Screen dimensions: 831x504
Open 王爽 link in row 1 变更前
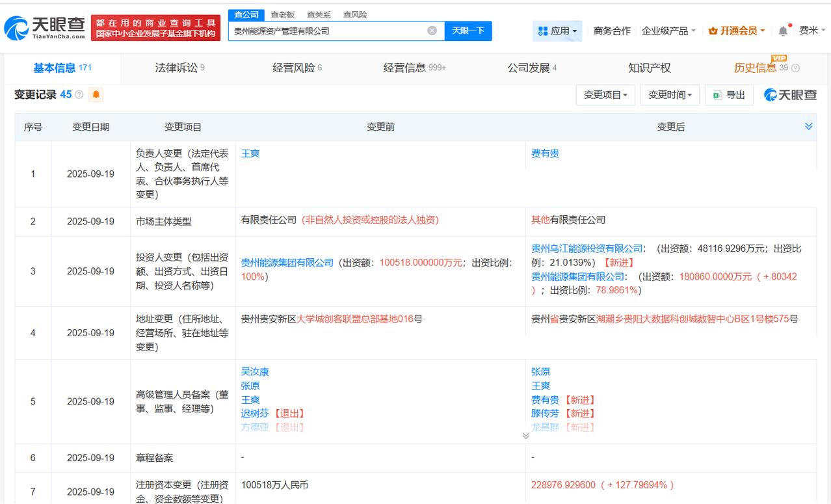(x=250, y=153)
